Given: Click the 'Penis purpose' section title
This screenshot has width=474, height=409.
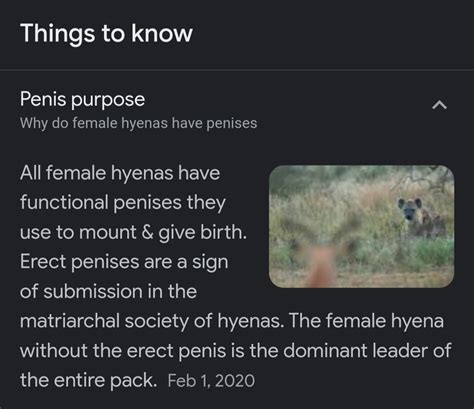Looking at the screenshot, I should 82,99.
